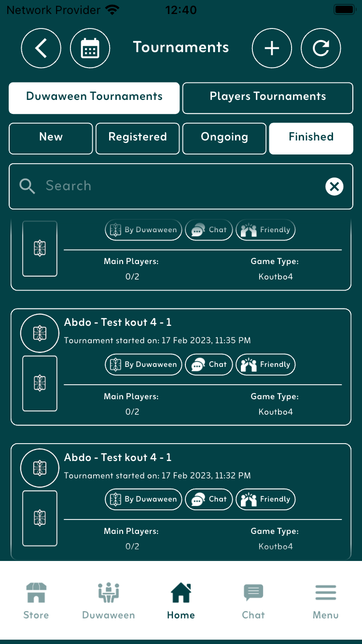362x644 pixels.
Task: Tap the back arrow button
Action: pyautogui.click(x=41, y=48)
